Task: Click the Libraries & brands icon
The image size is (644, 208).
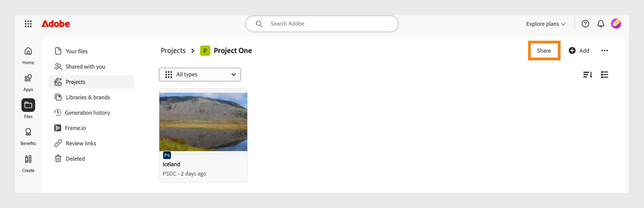Action: point(58,97)
